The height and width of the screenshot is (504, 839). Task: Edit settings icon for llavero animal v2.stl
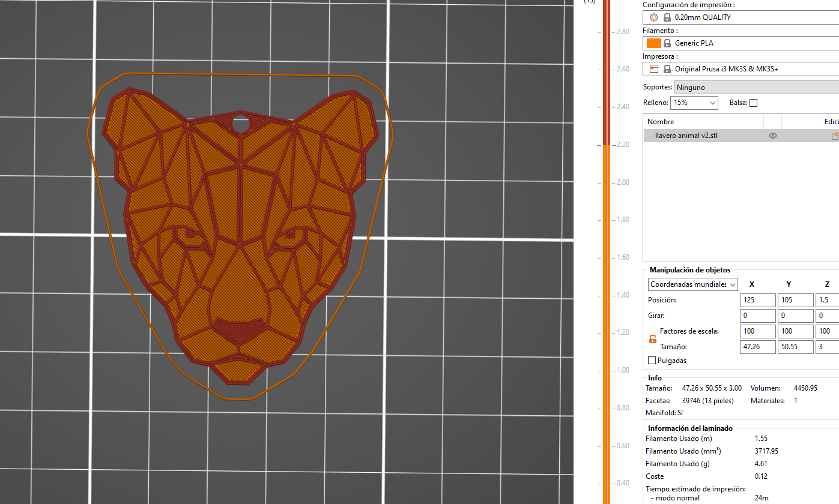point(835,136)
